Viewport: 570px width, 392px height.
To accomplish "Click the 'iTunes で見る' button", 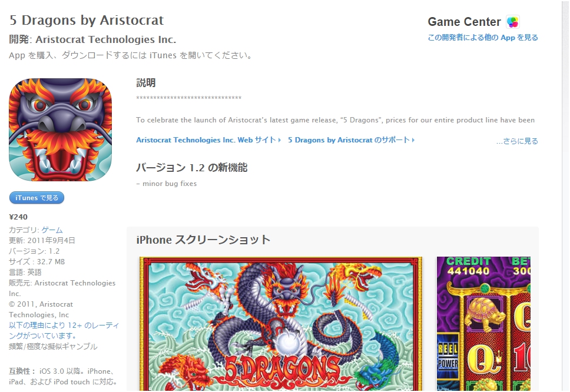I will pos(37,198).
